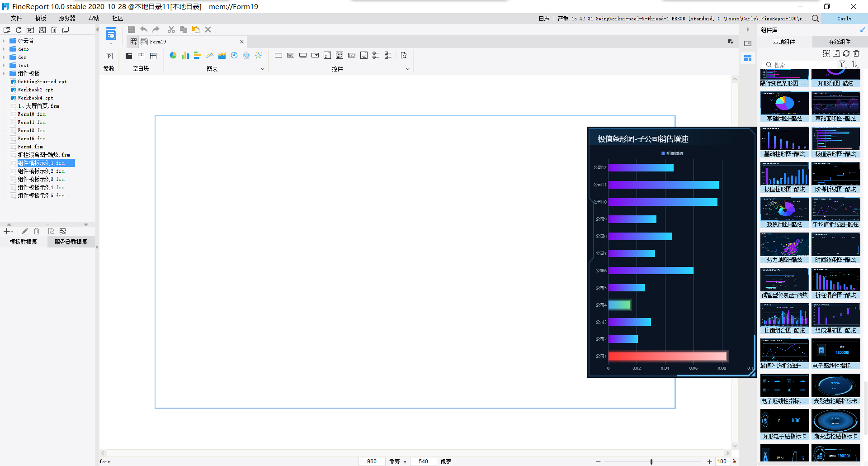Open the 模板 menu
Screen dimensions: 868x466
coord(41,19)
